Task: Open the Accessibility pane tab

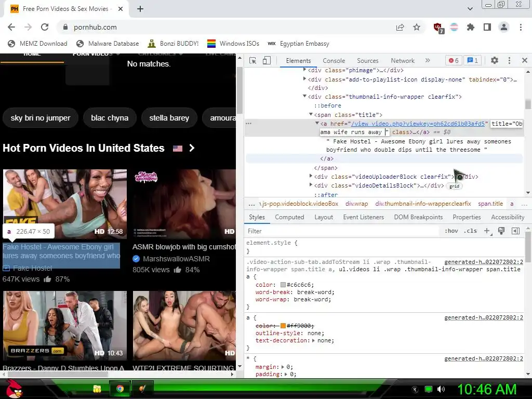Action: 508,217
